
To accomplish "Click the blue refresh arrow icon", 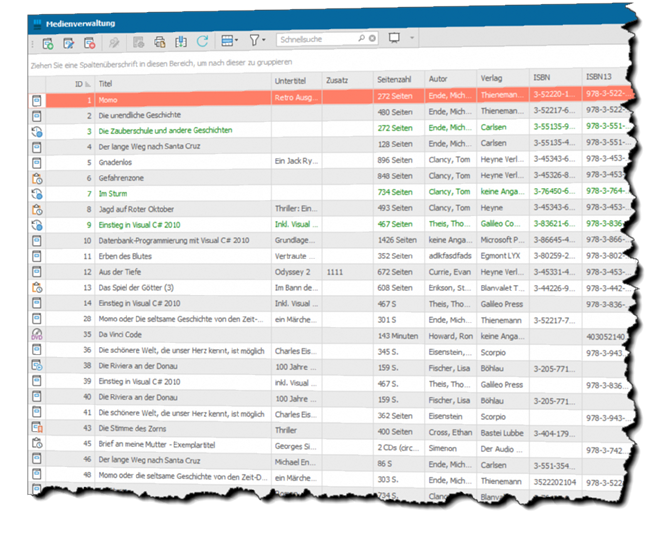I will (202, 41).
